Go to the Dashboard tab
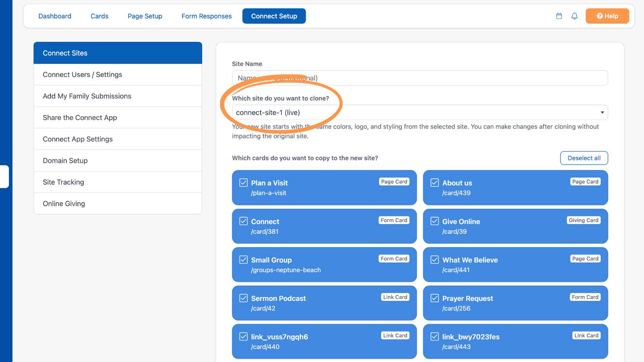 pos(55,16)
